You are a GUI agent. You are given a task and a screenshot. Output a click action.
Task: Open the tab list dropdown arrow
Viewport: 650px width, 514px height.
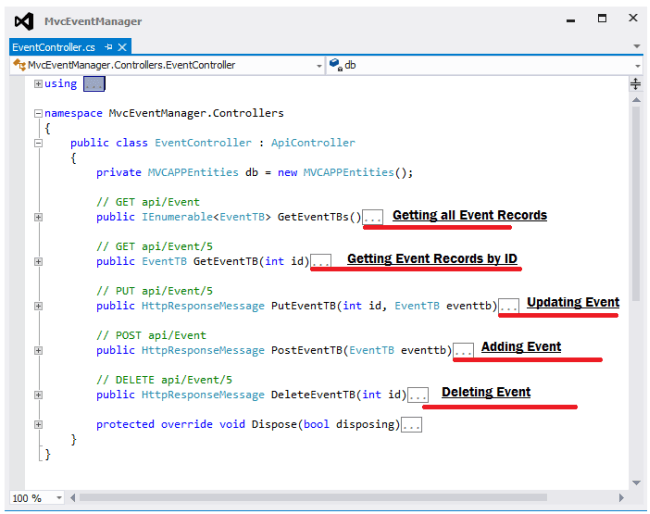pyautogui.click(x=637, y=46)
